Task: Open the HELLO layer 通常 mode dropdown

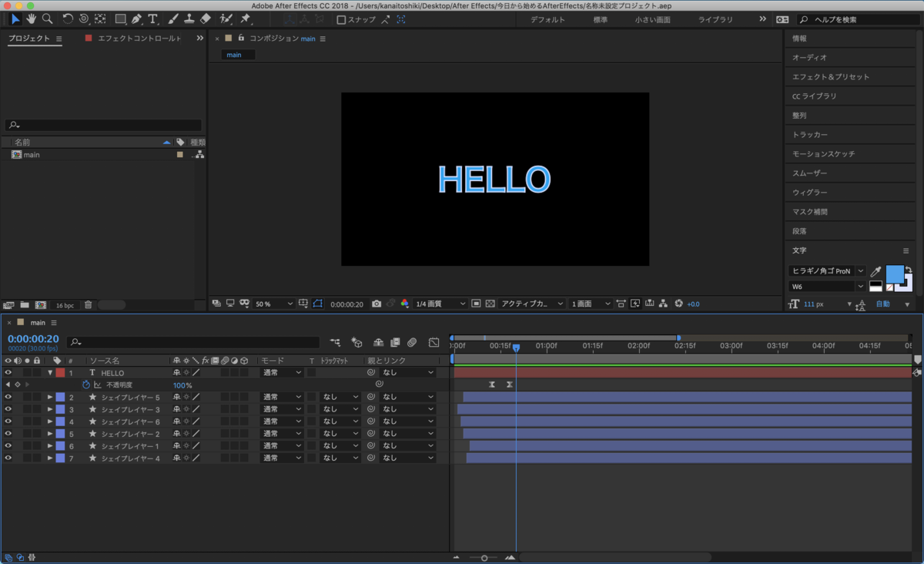Action: (x=282, y=373)
